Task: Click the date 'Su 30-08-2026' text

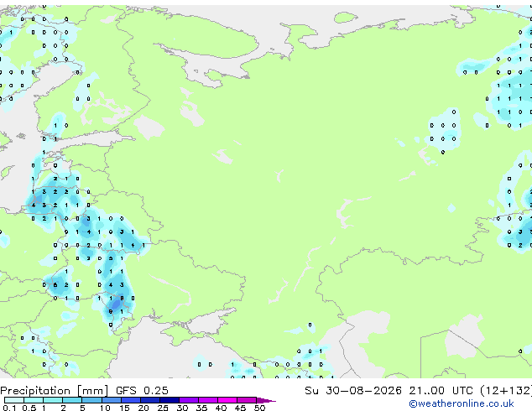Action: [353, 390]
